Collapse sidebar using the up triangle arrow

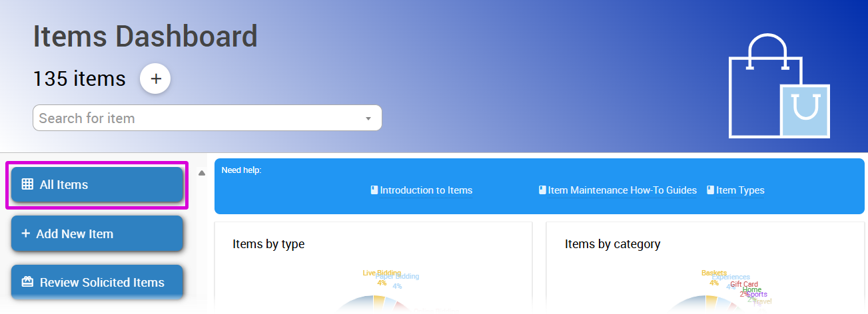click(x=202, y=174)
